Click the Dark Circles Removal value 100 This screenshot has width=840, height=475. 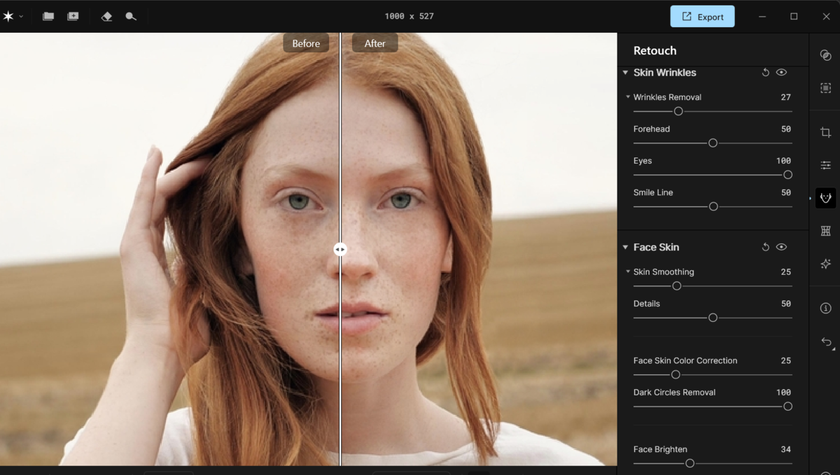783,393
